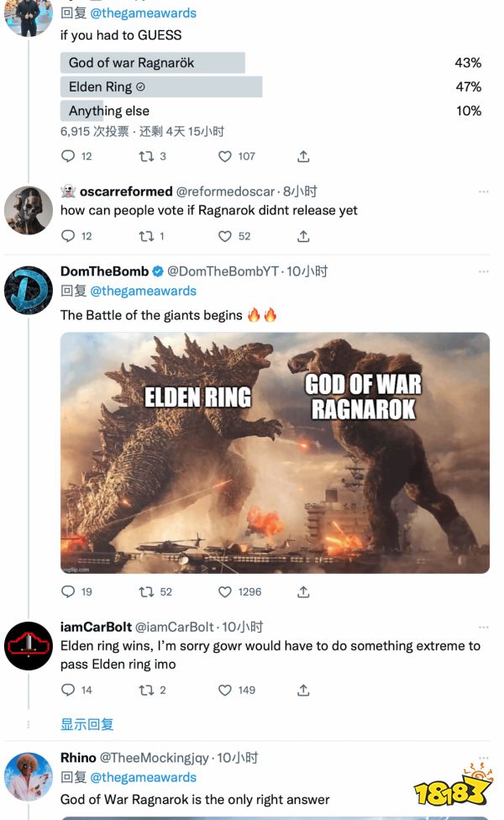Viewport: 504px width, 820px height.
Task: Open more options menu on DomTheBomb's tweet
Action: pos(483,272)
